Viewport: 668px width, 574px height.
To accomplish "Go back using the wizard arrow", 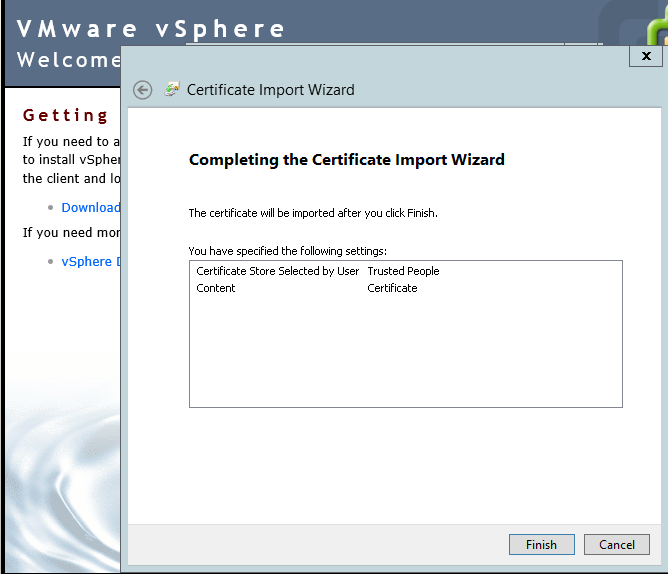I will pos(142,90).
